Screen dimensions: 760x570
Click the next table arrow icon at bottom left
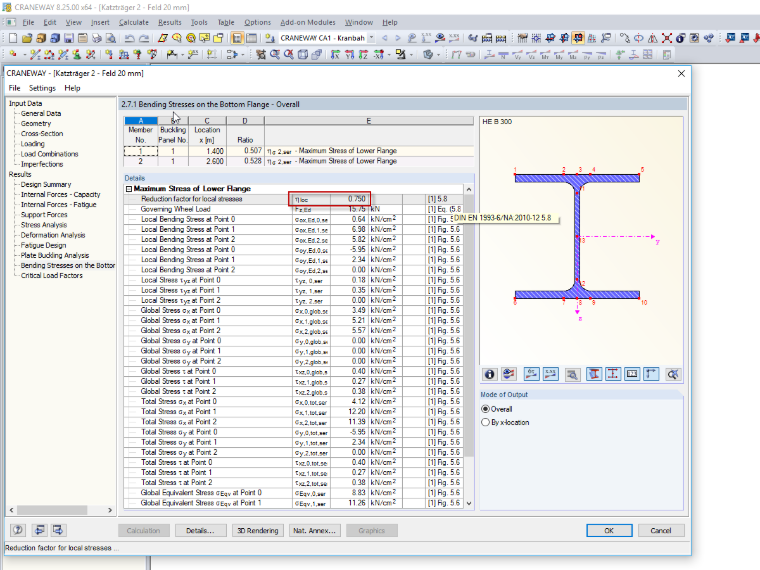click(58, 530)
